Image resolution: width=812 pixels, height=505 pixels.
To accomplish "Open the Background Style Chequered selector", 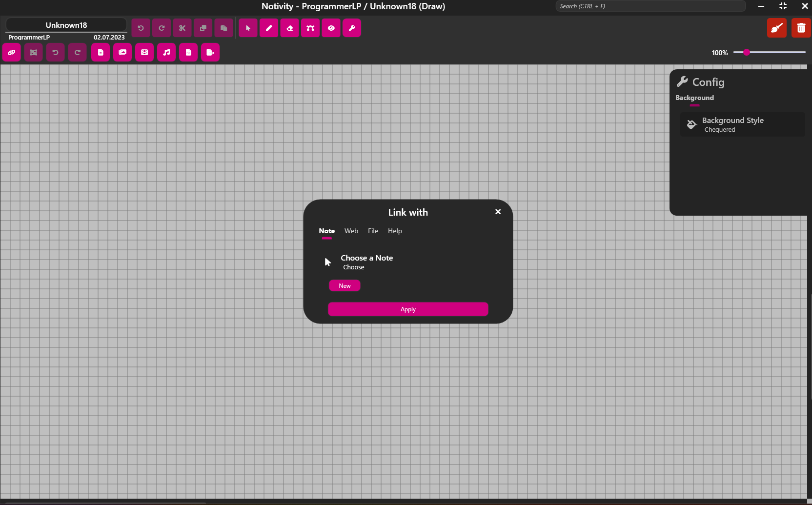I will point(742,124).
